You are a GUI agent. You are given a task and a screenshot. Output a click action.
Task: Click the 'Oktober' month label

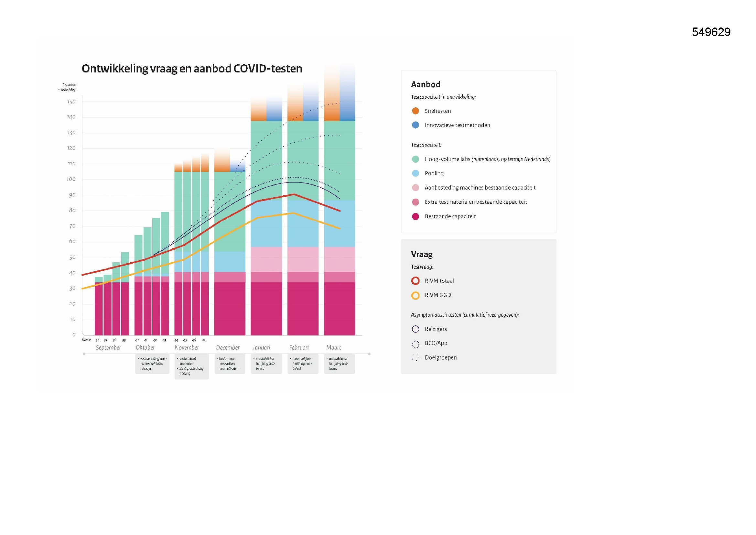(145, 347)
